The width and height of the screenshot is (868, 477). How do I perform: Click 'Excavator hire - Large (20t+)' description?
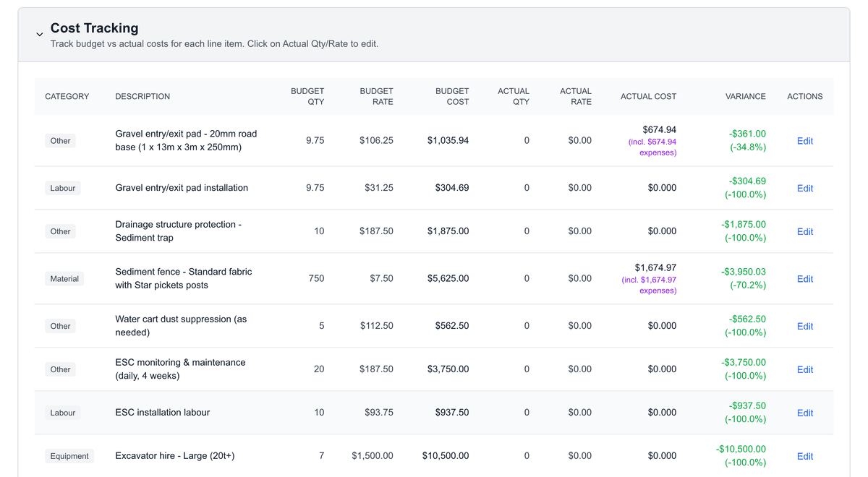175,456
